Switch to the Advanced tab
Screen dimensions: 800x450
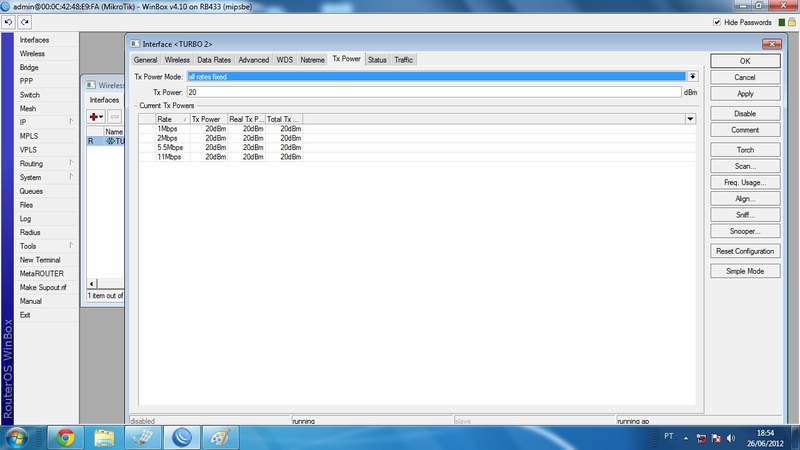254,60
